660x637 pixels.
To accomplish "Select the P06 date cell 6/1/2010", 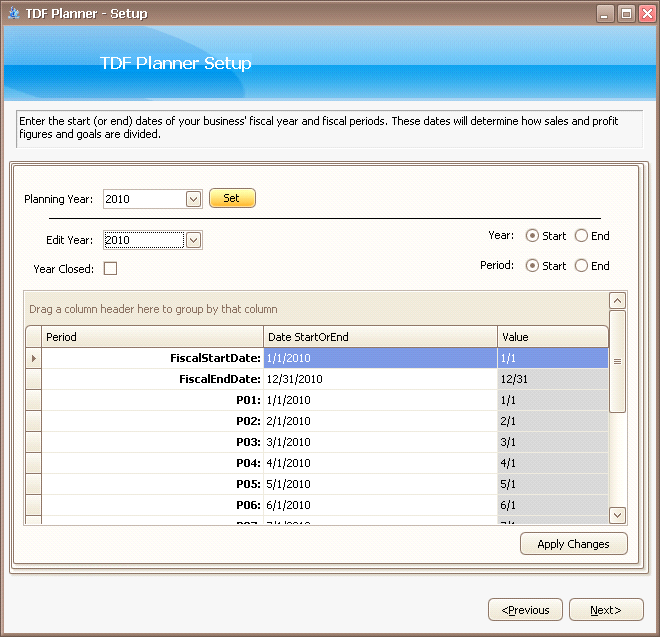I will tap(381, 505).
